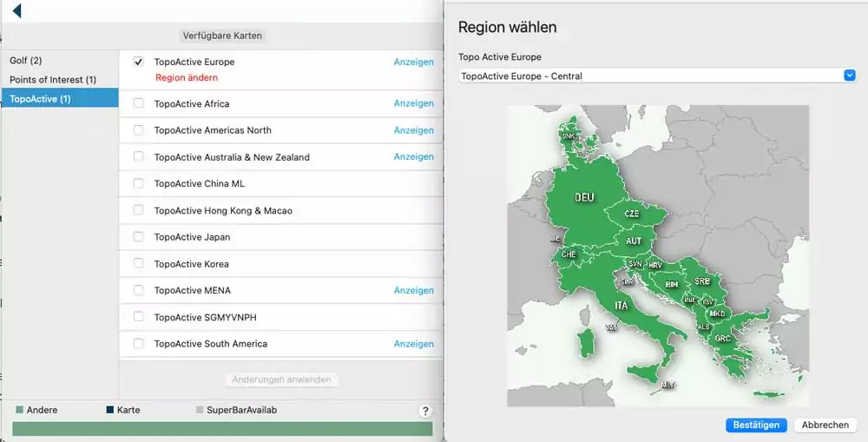Screen dimensions: 868x442
Task: Click Anzeigen for TopoActive South America
Action: 413,343
